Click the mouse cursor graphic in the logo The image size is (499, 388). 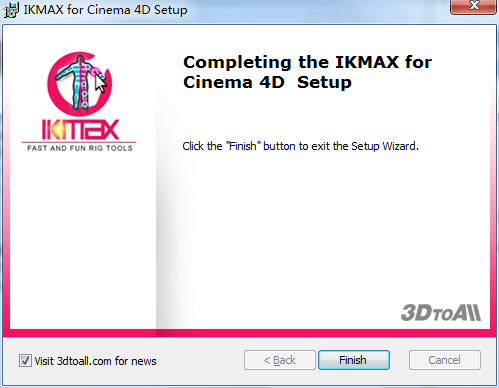[x=100, y=83]
